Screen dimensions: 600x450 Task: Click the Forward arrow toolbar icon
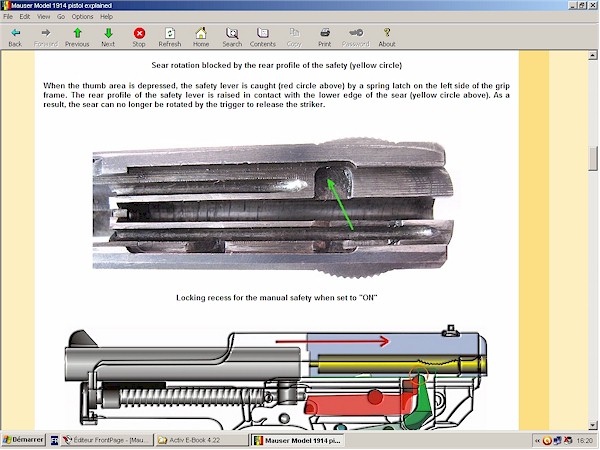46,37
